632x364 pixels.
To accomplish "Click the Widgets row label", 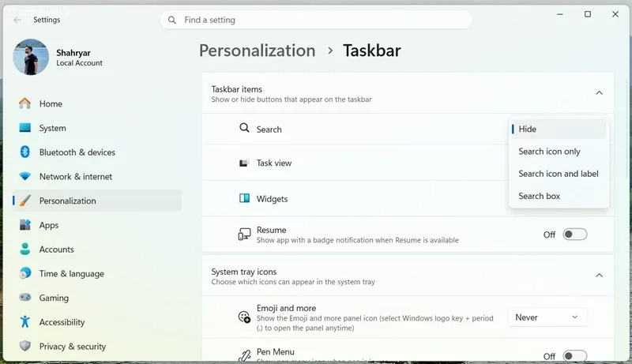I will pyautogui.click(x=272, y=199).
